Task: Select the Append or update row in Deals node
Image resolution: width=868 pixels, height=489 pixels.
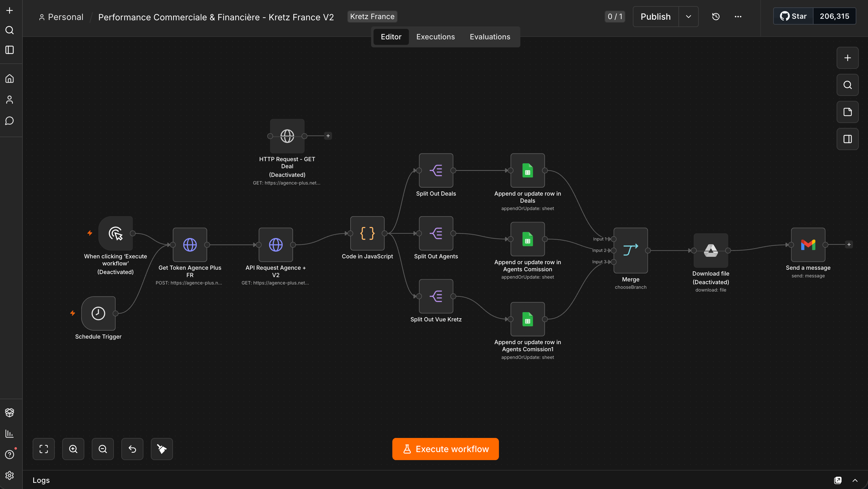Action: (528, 170)
